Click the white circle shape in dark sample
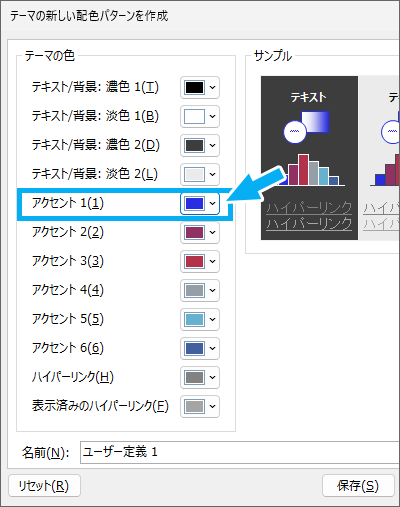Image resolution: width=400 pixels, height=507 pixels. click(x=295, y=132)
